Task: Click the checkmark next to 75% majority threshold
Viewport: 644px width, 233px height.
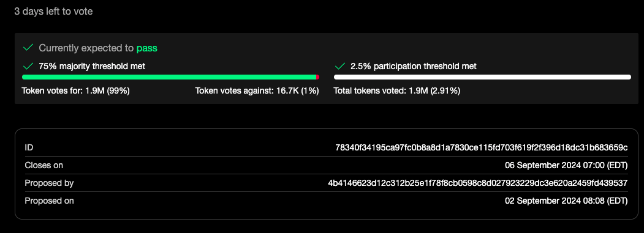Action: [x=28, y=66]
